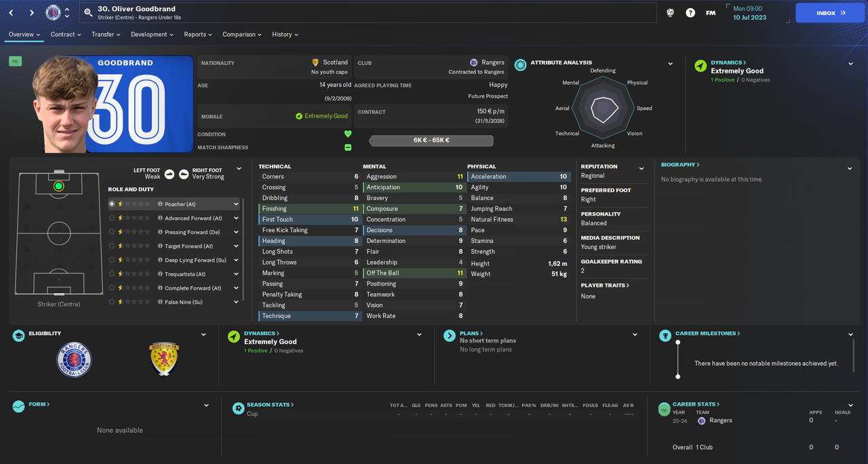Expand the Career Milestones panel chevron

850,334
